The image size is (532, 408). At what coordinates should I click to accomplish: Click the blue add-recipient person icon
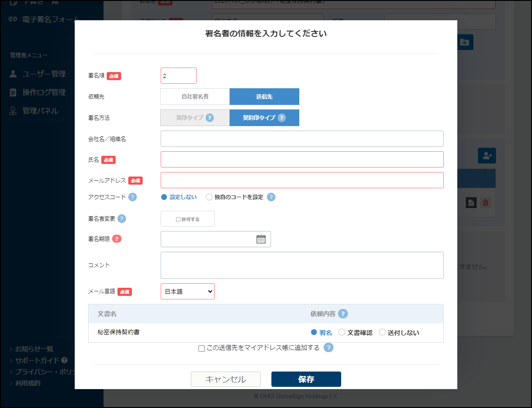[487, 155]
